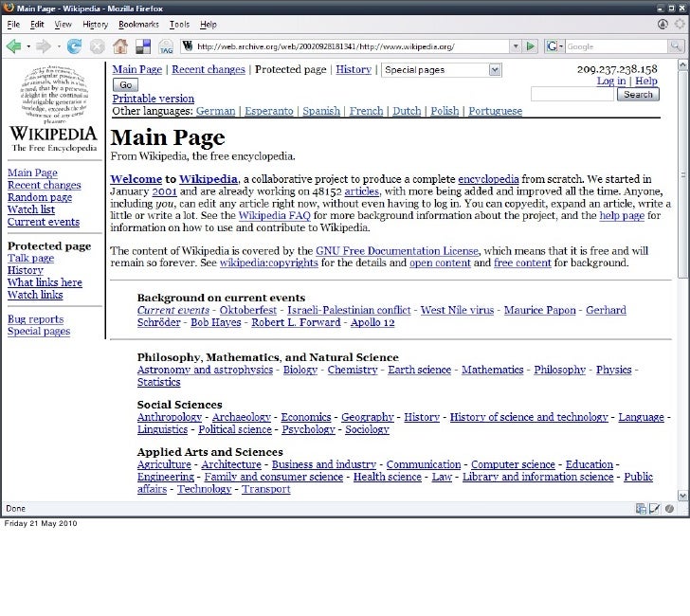Open the Oktoberfest article link
This screenshot has height=616, width=690.
tap(248, 310)
